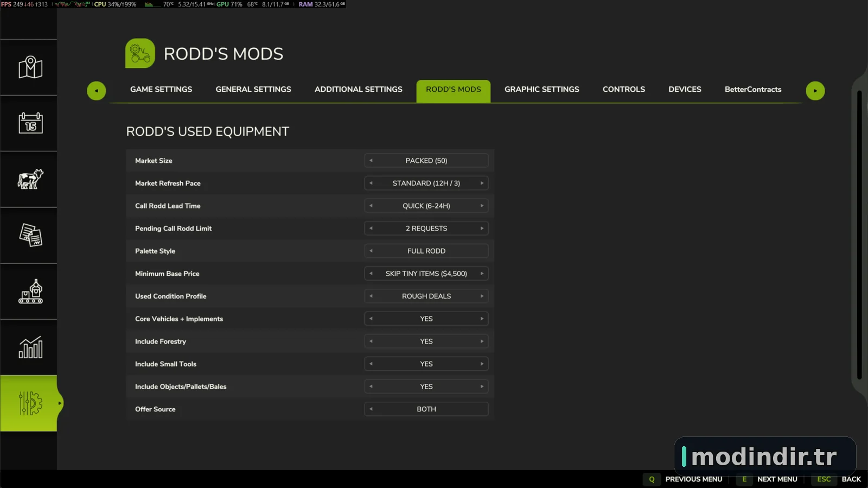
Task: Click the ROUGH DEALS value box
Action: (x=426, y=296)
